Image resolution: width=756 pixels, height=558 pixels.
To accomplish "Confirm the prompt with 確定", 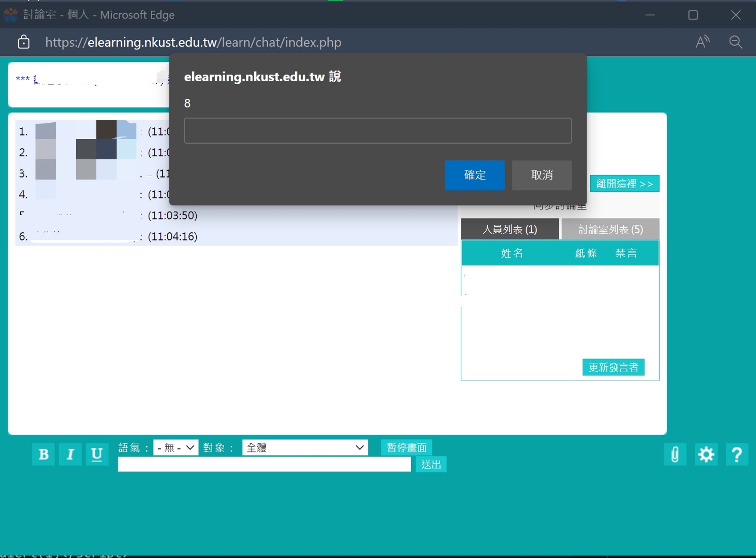I will (475, 175).
